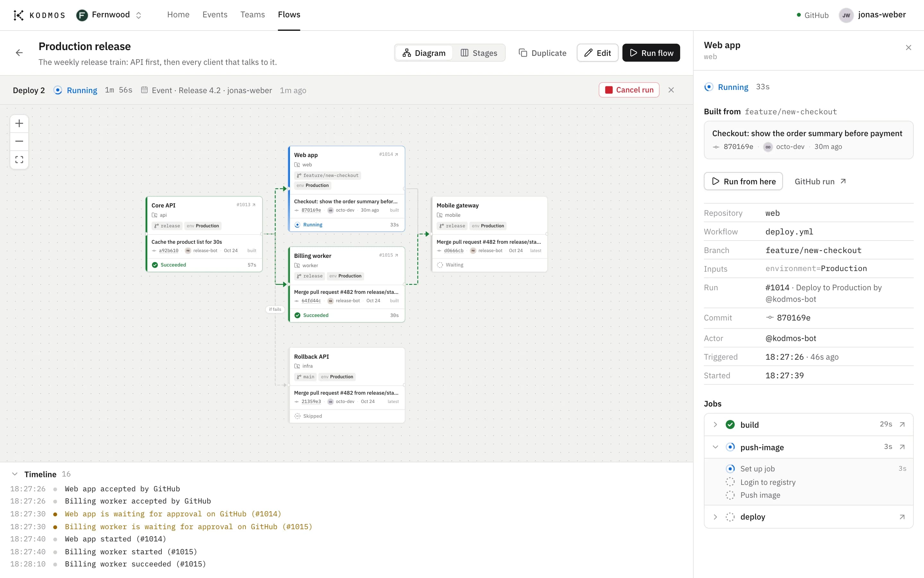Open the Fernwood workspace switcher
The width and height of the screenshot is (924, 578).
click(x=109, y=15)
